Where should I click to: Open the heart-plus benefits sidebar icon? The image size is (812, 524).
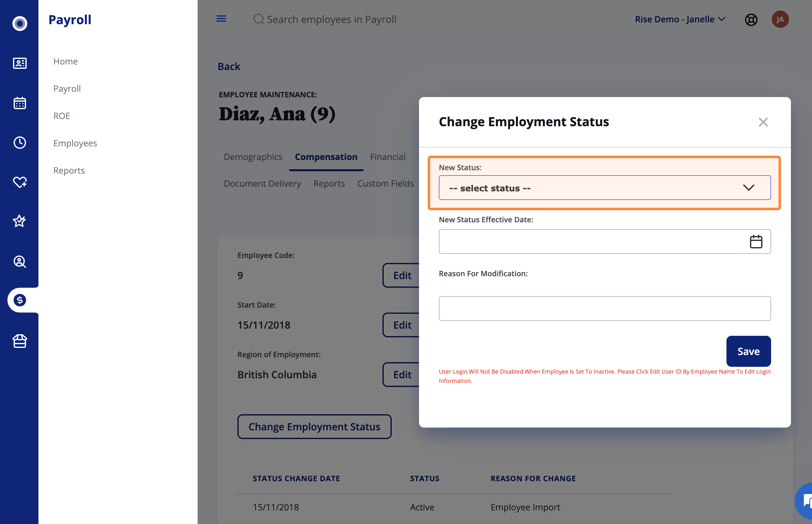tap(20, 182)
